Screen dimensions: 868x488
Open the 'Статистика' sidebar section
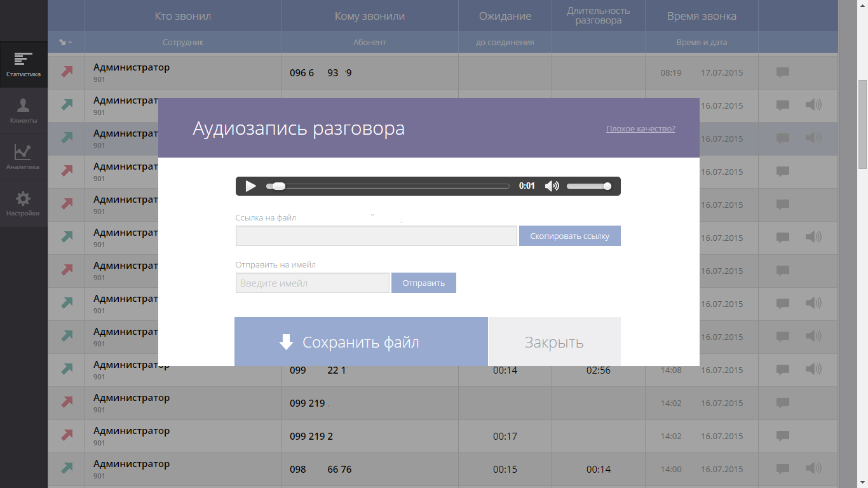[x=24, y=65]
